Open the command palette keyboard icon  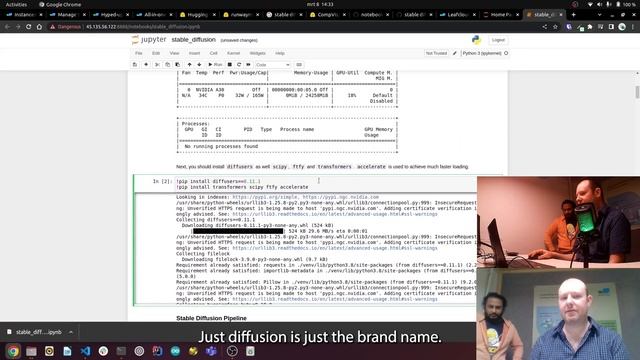tap(299, 64)
